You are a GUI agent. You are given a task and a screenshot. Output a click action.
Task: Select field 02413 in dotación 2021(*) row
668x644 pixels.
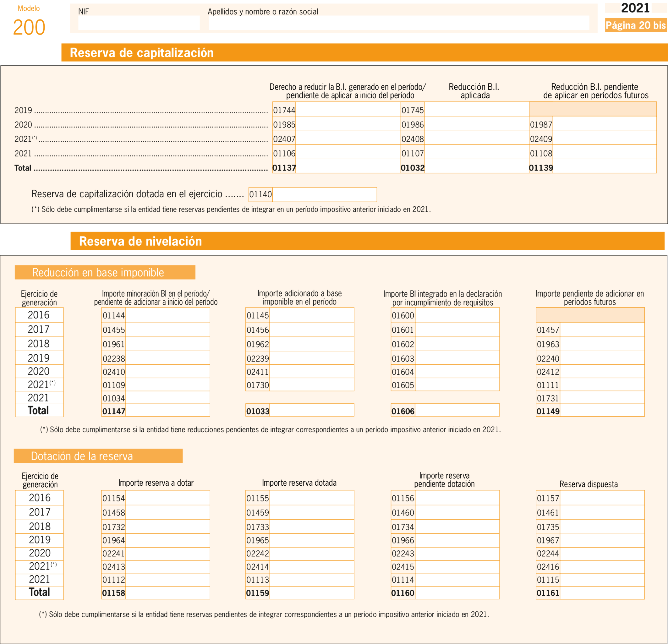[x=168, y=567]
